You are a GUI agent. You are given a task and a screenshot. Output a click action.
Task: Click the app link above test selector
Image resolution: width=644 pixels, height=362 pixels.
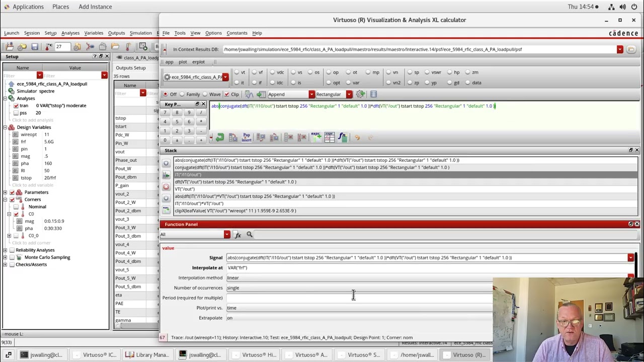(170, 62)
